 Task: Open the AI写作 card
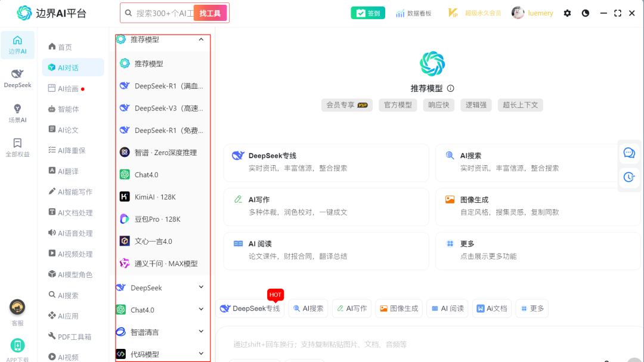[326, 206]
